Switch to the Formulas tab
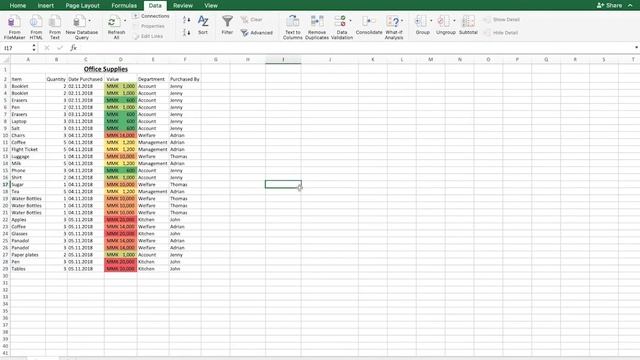This screenshot has width=640, height=360. (124, 5)
